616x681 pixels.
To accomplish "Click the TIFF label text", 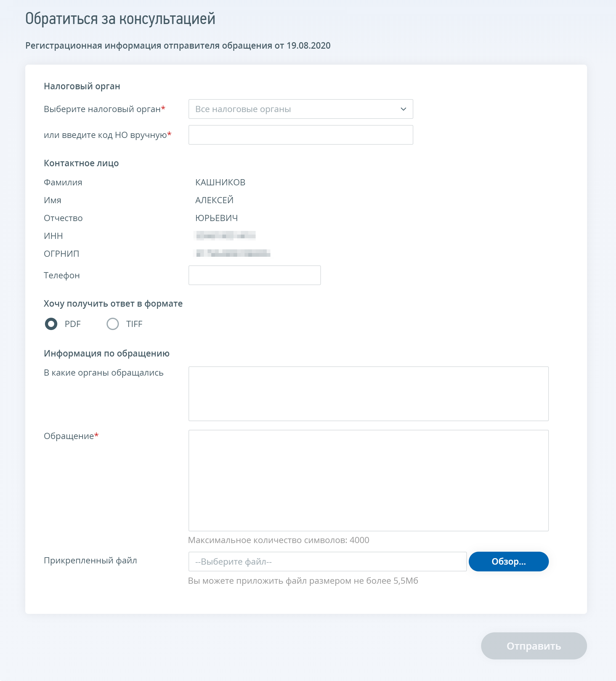I will click(134, 324).
